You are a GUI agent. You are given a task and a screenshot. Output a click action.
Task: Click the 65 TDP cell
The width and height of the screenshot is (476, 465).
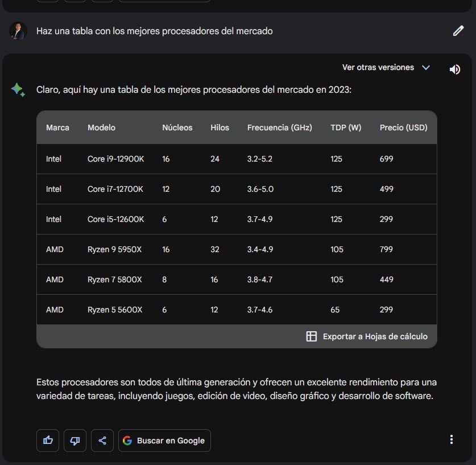click(335, 310)
